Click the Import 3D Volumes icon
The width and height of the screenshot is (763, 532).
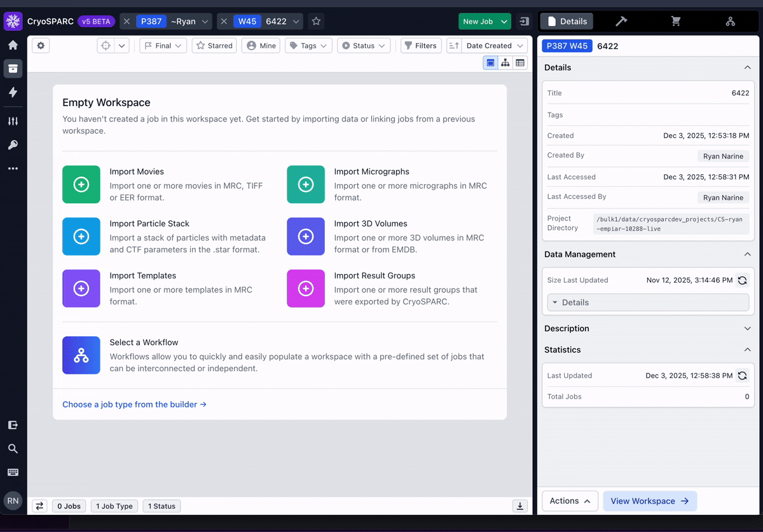pyautogui.click(x=306, y=236)
